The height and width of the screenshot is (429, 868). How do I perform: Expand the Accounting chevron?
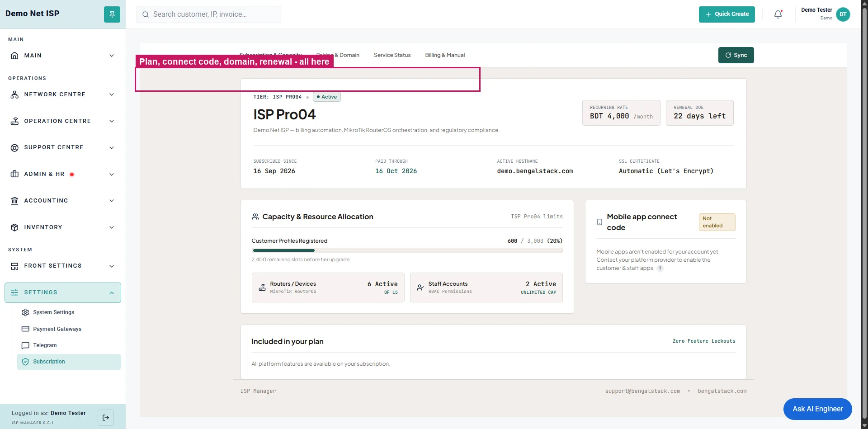click(x=112, y=201)
